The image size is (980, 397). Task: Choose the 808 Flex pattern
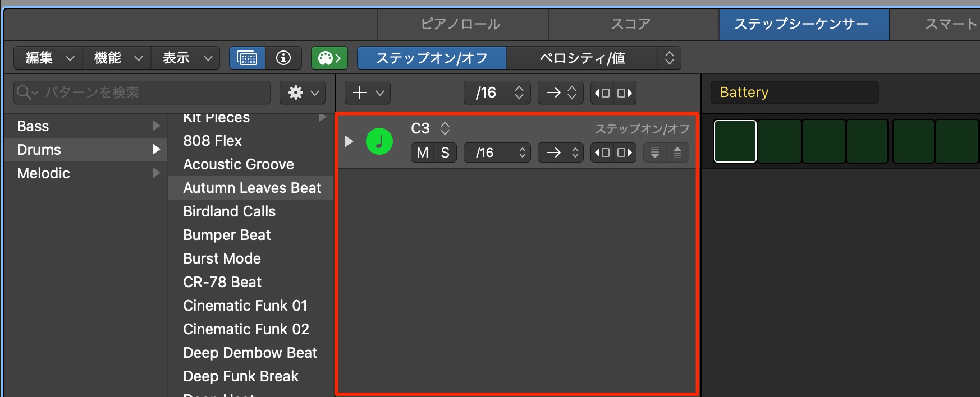[x=251, y=141]
